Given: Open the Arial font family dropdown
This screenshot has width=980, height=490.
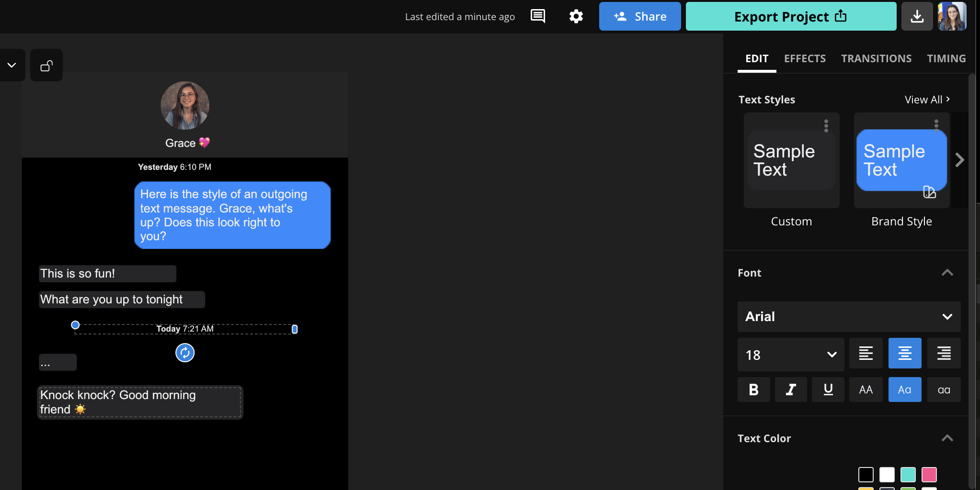Looking at the screenshot, I should click(849, 317).
